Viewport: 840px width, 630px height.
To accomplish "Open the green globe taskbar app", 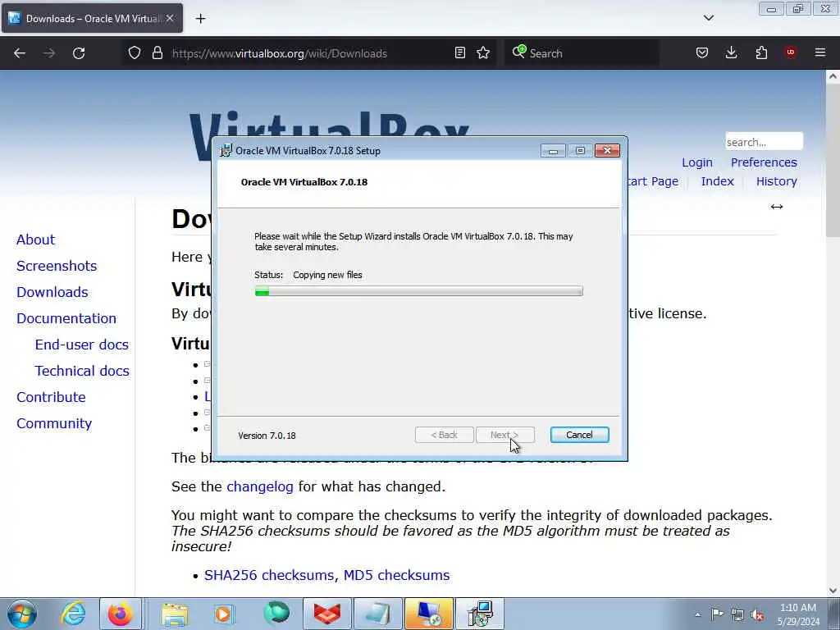I will point(276,614).
